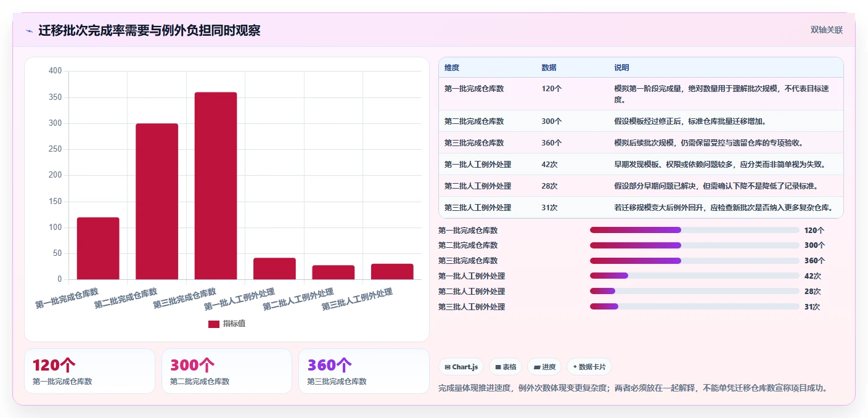The width and height of the screenshot is (868, 418).
Task: Click the header icon beside the title
Action: coord(29,30)
